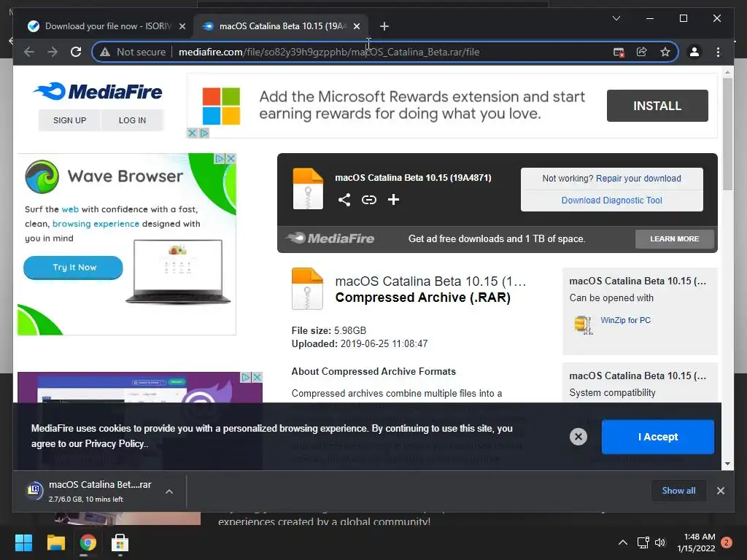Click the volume speaker tray icon
The width and height of the screenshot is (747, 560).
[x=659, y=542]
